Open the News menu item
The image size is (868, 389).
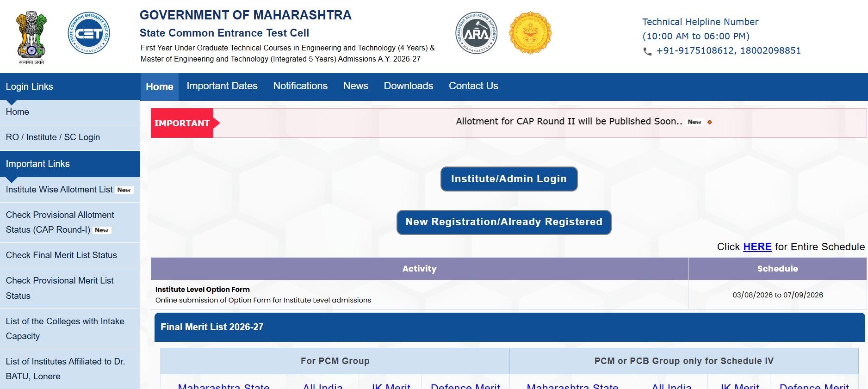coord(356,86)
